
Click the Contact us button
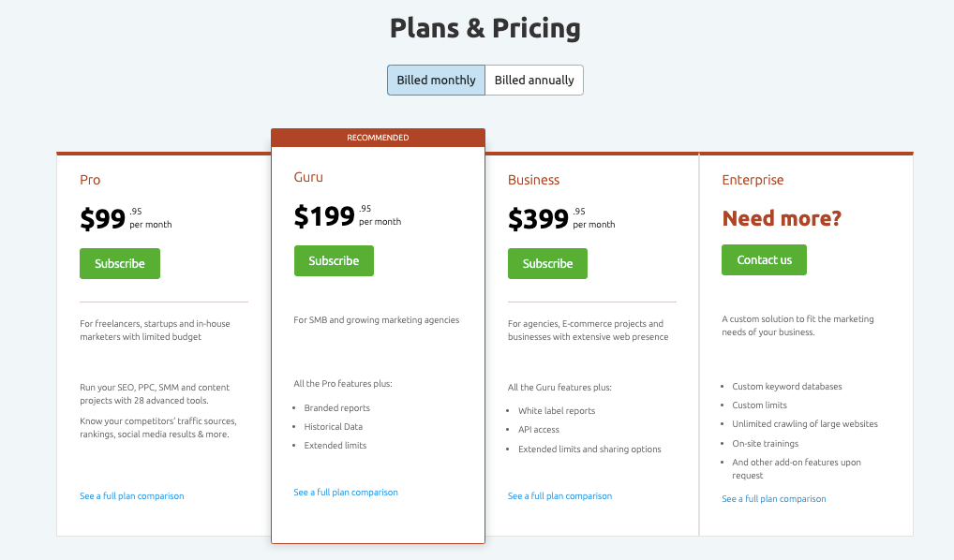click(764, 260)
